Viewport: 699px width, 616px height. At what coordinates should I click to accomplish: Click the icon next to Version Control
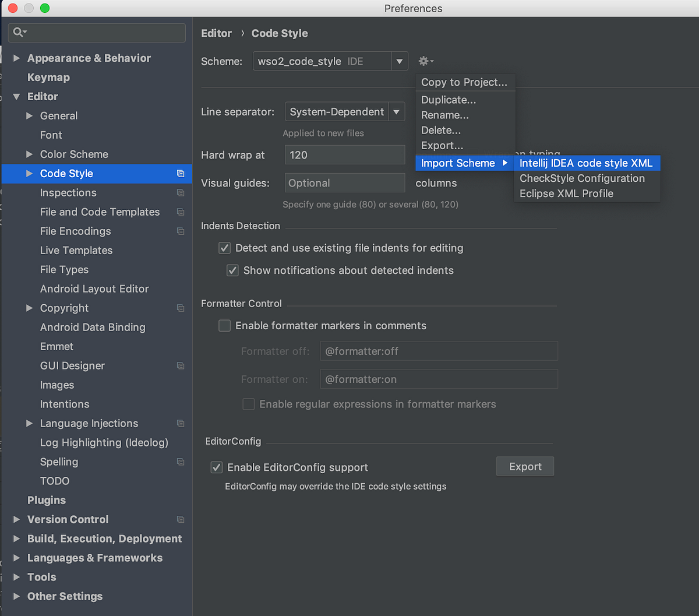click(181, 519)
